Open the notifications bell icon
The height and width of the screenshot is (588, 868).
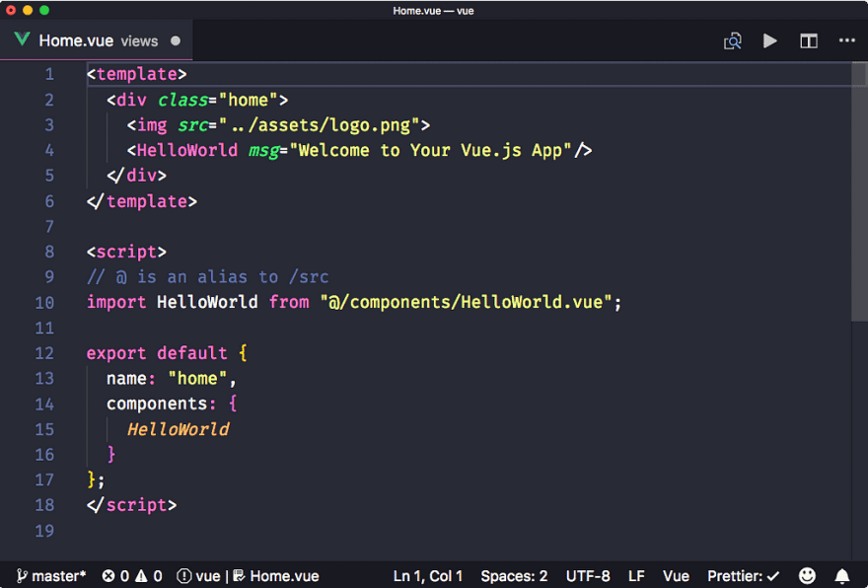pos(842,576)
